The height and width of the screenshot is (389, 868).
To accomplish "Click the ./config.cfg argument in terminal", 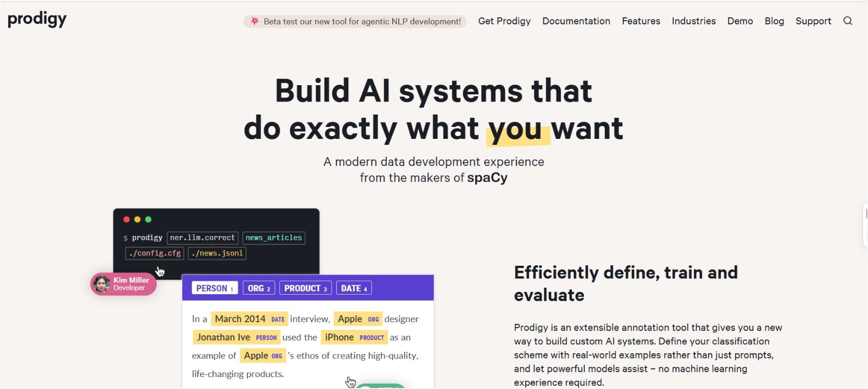I will point(155,253).
